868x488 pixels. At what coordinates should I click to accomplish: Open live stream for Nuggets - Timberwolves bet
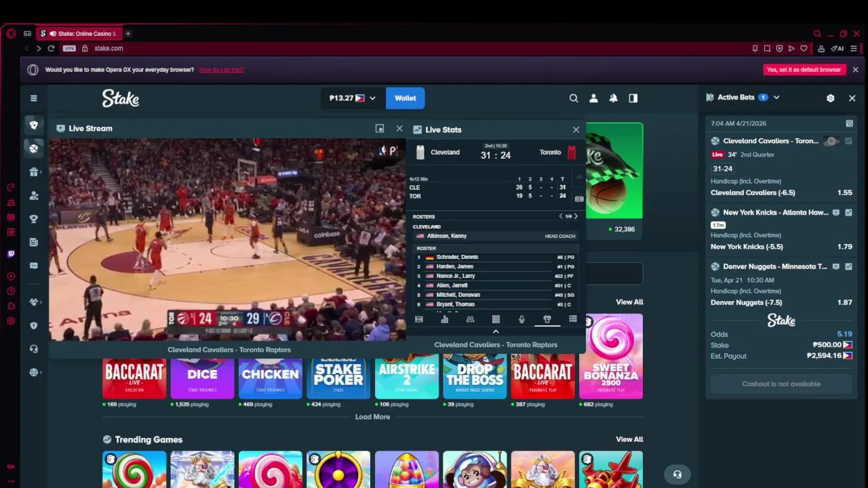[x=836, y=266]
